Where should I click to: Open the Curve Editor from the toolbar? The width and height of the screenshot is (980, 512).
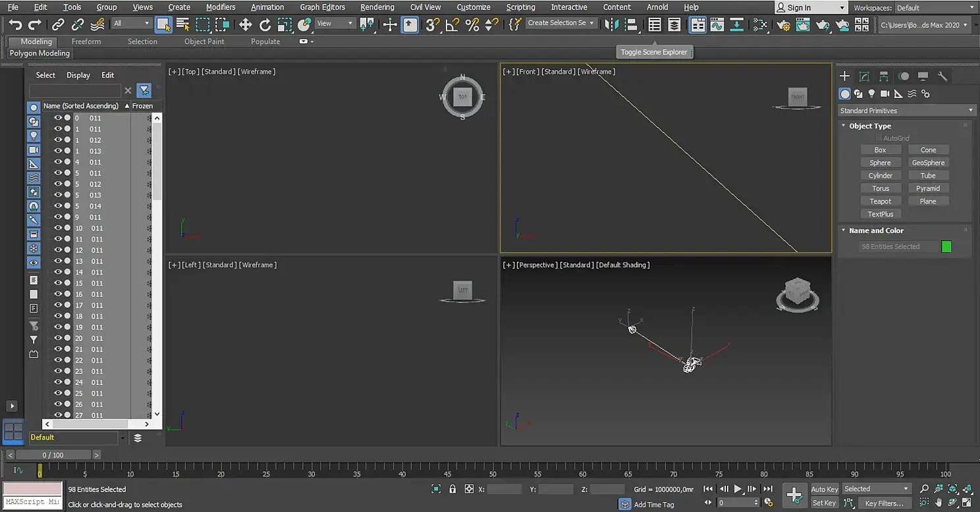pos(717,25)
